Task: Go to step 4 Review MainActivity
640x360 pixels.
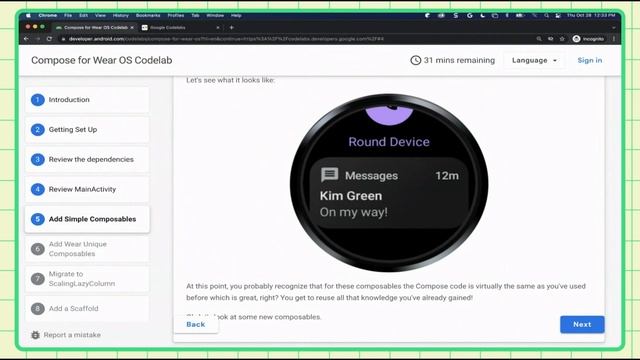Action: 87,189
